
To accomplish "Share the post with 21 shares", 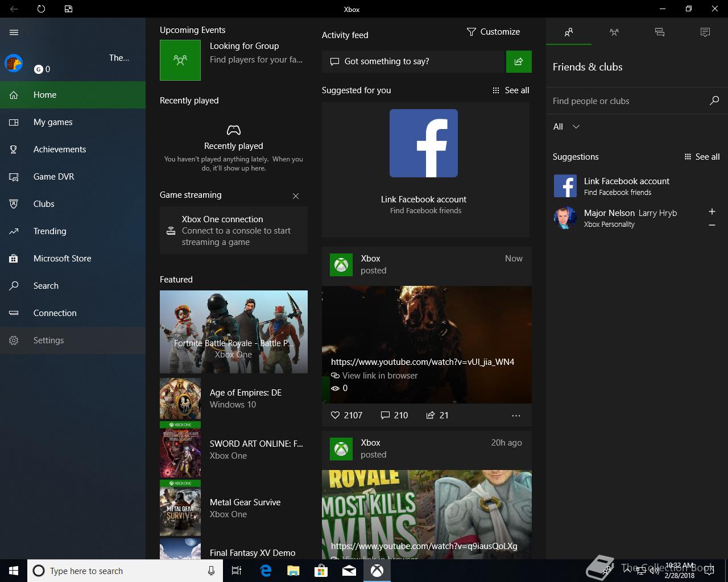I will pos(437,415).
